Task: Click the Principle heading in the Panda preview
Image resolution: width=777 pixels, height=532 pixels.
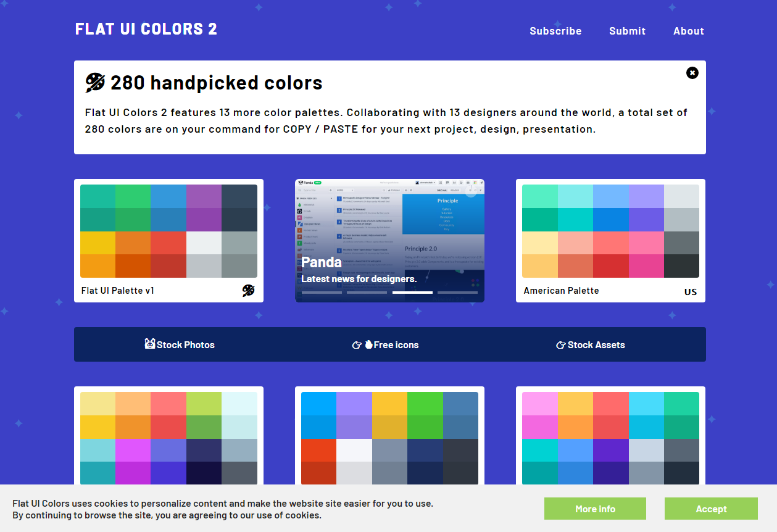Action: pos(447,201)
